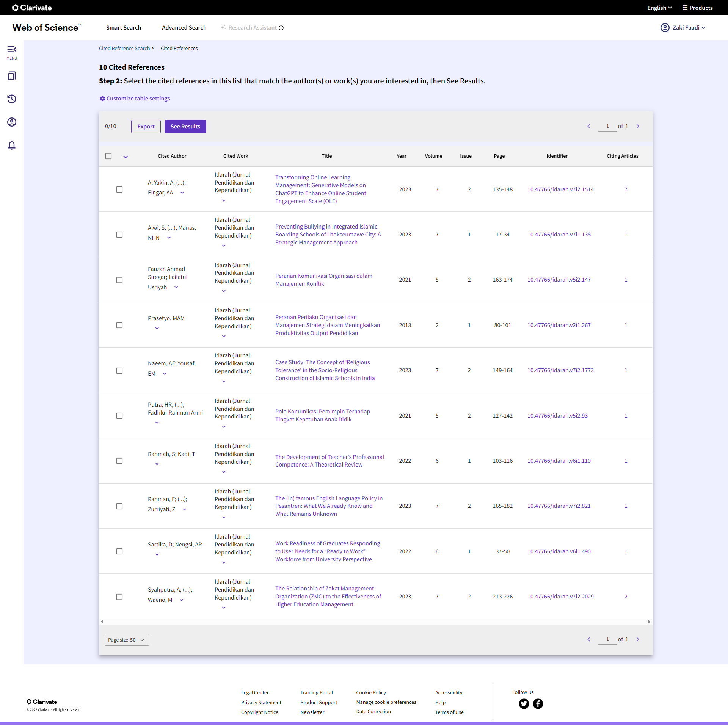
Task: Open the Products grid menu
Action: 697,8
